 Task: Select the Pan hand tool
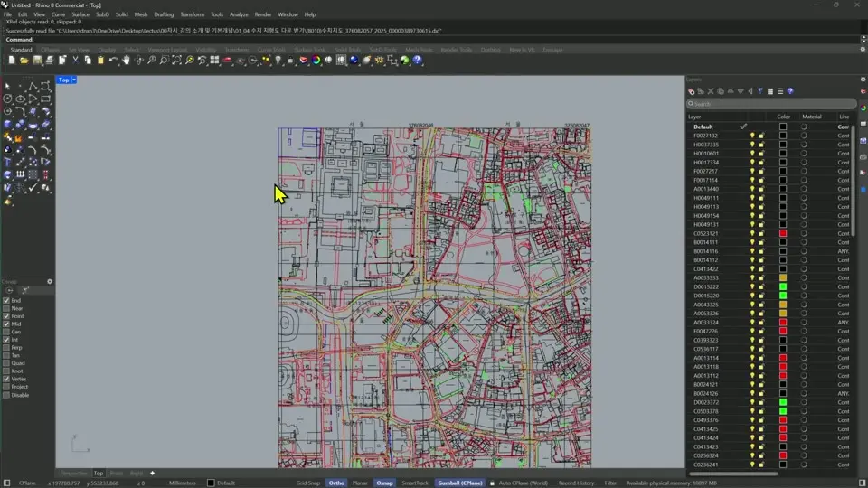127,61
